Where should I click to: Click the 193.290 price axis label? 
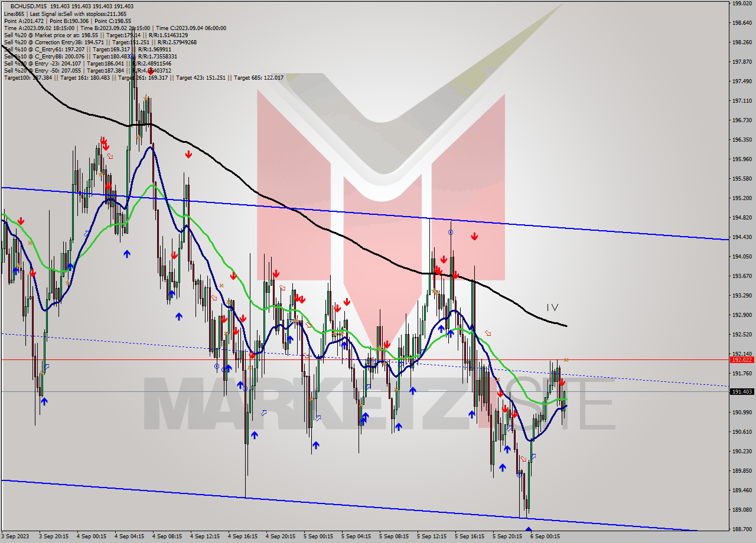coord(742,295)
